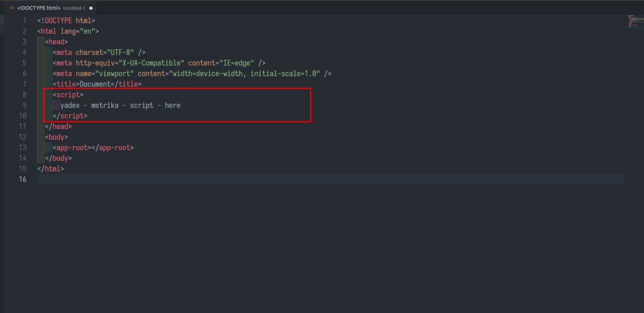
Task: Click the 'yadex - metrika - script - here' text
Action: (x=120, y=105)
